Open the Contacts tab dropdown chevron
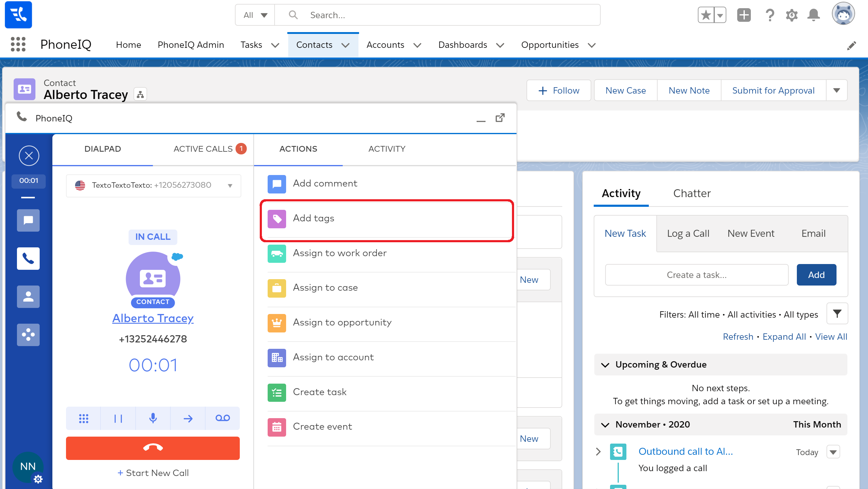 pyautogui.click(x=345, y=45)
